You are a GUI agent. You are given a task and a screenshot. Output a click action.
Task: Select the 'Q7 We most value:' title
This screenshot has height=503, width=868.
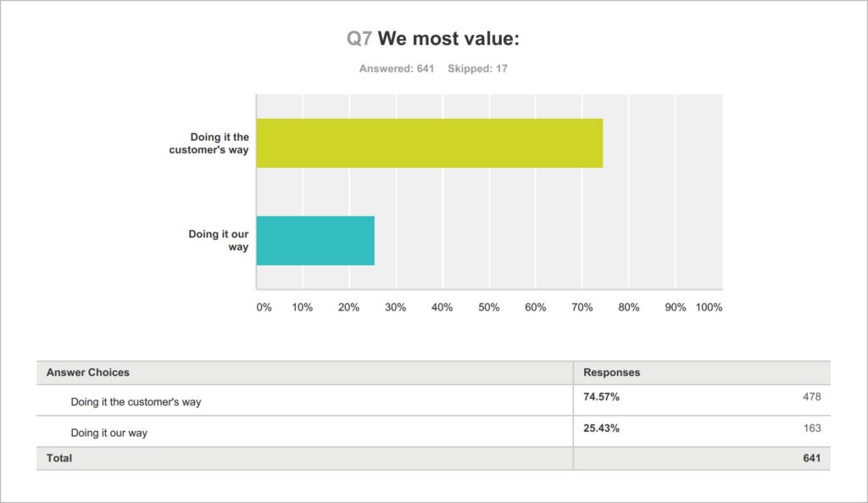tap(432, 38)
